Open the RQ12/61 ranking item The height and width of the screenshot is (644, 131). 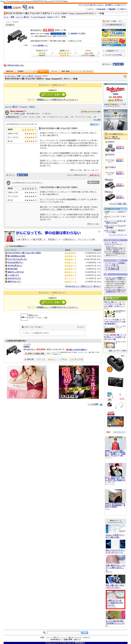(x=111, y=155)
